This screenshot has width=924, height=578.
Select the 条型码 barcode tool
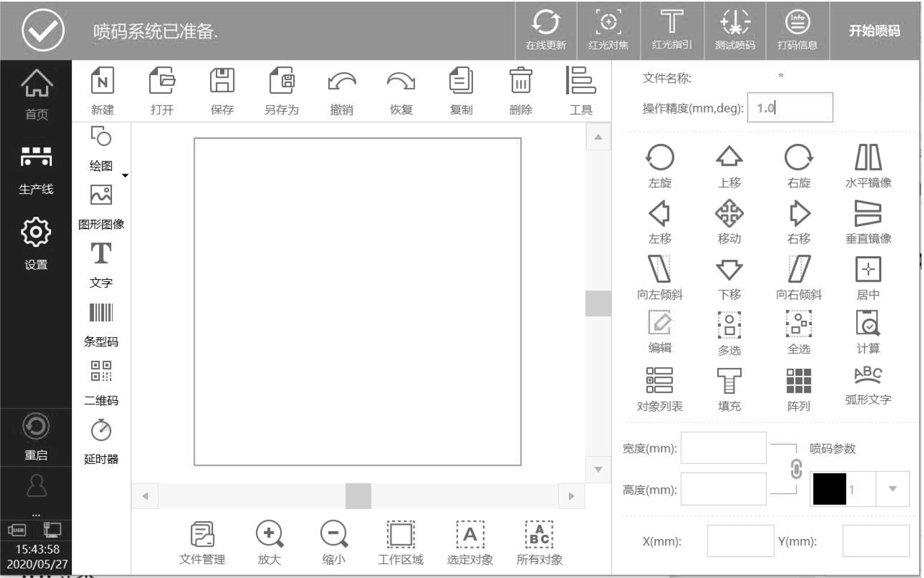point(101,314)
